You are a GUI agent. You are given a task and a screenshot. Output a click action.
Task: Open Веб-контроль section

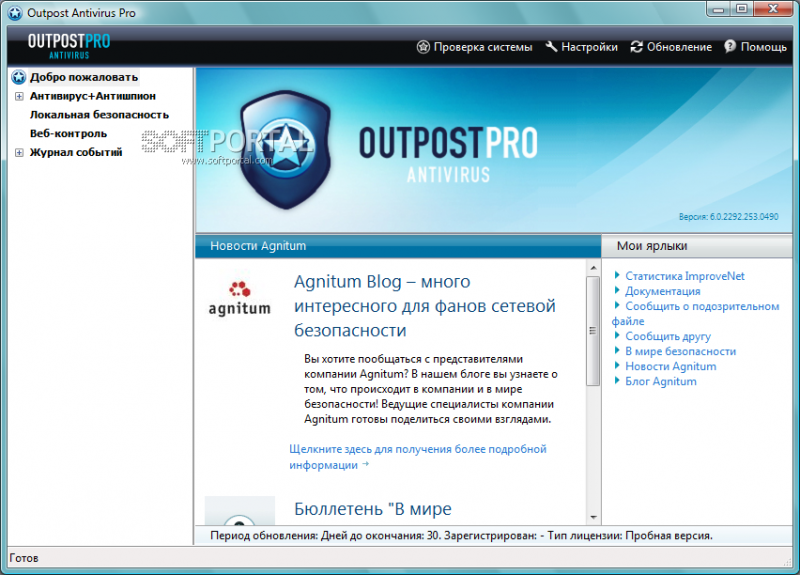[68, 134]
